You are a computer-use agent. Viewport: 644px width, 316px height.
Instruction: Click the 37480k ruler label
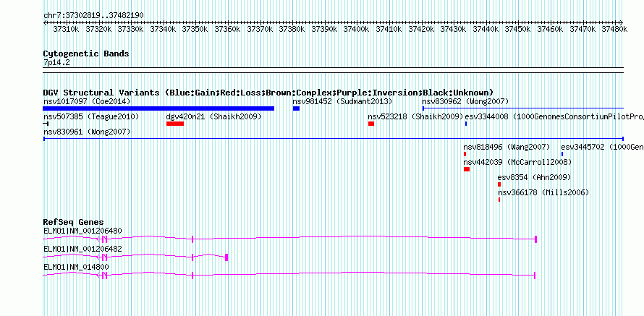(614, 29)
